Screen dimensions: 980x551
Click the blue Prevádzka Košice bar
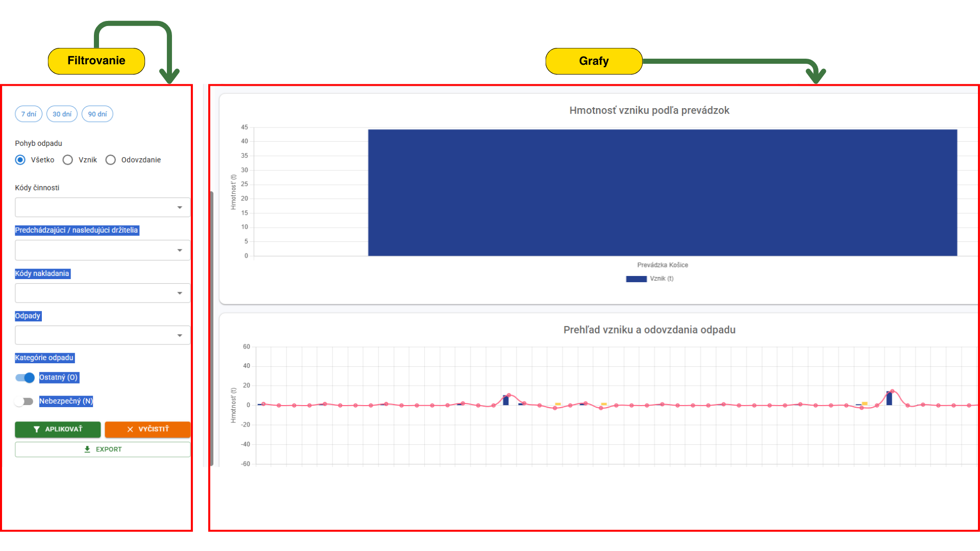point(662,193)
